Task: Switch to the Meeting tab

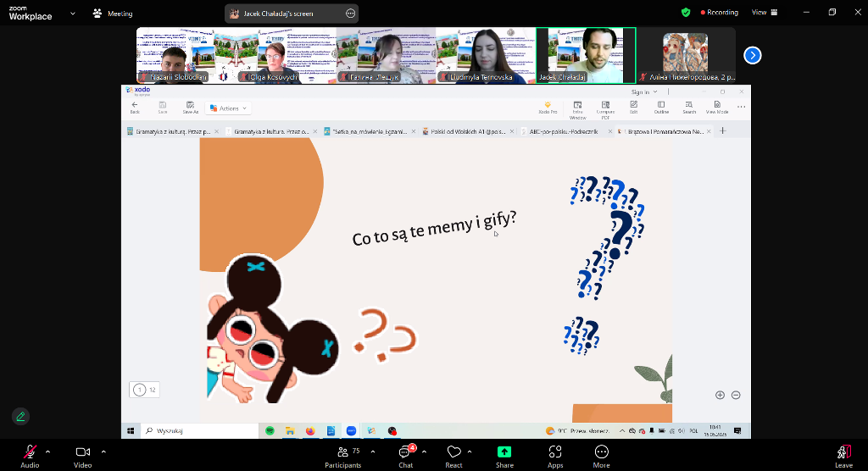Action: click(x=113, y=14)
